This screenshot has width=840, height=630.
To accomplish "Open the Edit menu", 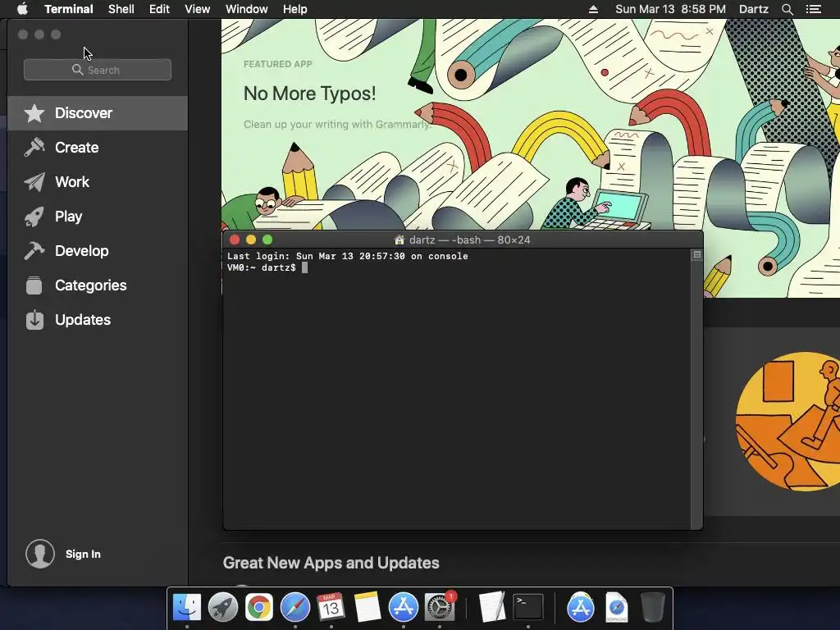I will pos(159,9).
